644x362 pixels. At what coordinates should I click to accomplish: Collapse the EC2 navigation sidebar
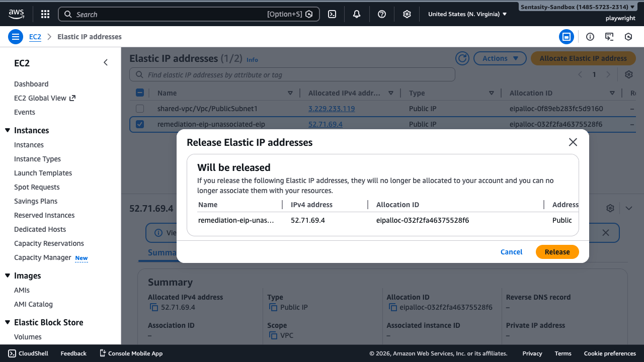[x=105, y=62]
